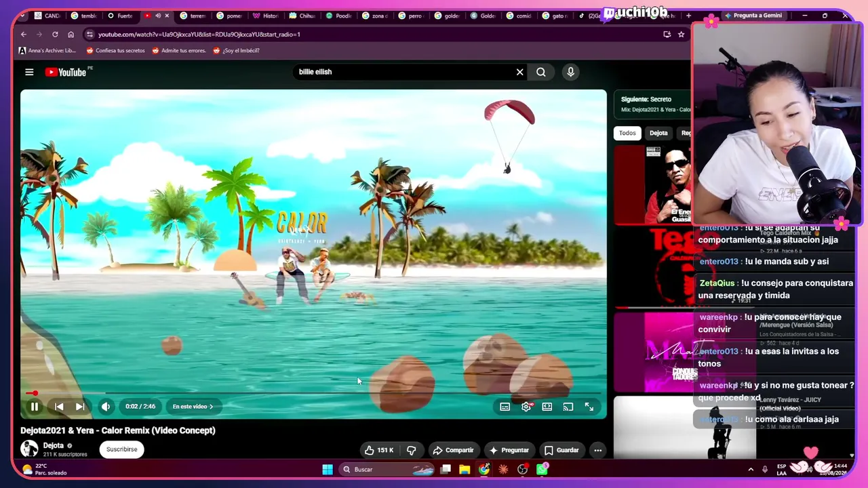Seek on the red video progress bar
Image resolution: width=868 pixels, height=488 pixels.
(x=313, y=393)
